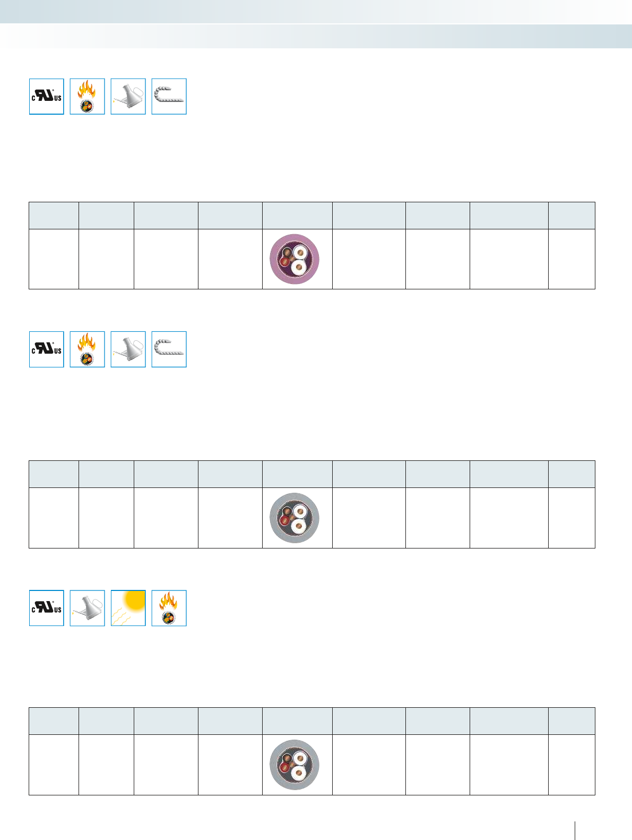Open the violet cable cross-section image

pos(295,259)
